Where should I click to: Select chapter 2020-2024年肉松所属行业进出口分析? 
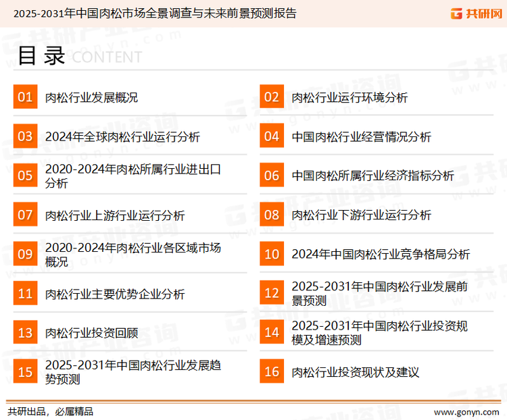(133, 176)
